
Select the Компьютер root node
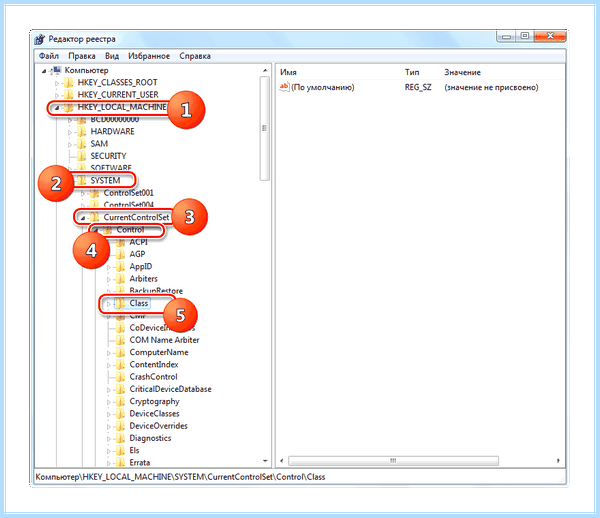click(x=86, y=70)
